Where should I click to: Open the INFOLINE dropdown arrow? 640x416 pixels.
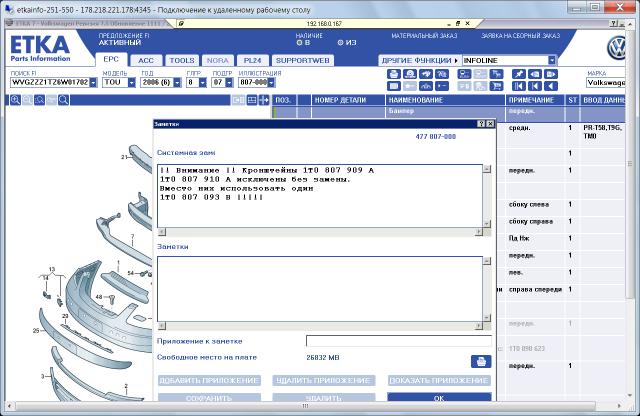tap(552, 60)
